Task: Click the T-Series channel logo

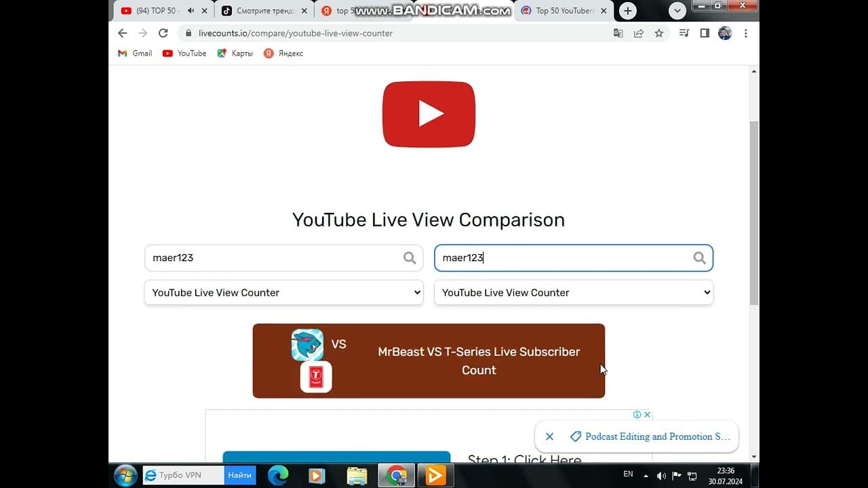Action: coord(316,377)
